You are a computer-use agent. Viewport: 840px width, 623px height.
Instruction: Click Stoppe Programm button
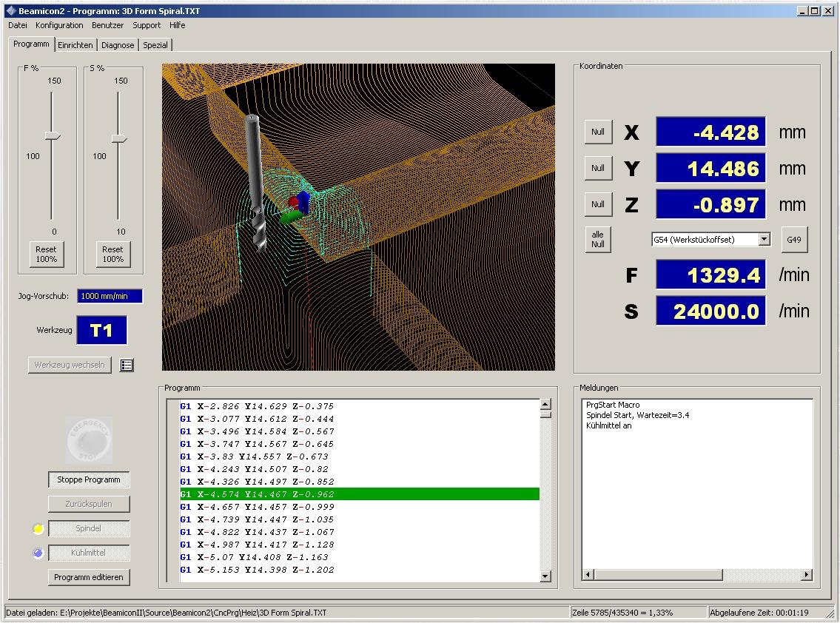coord(89,479)
